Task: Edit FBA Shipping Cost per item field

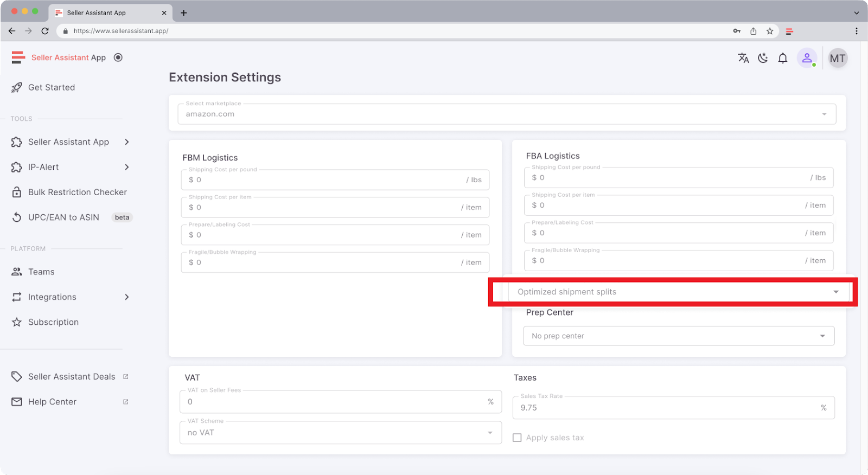Action: click(x=679, y=206)
